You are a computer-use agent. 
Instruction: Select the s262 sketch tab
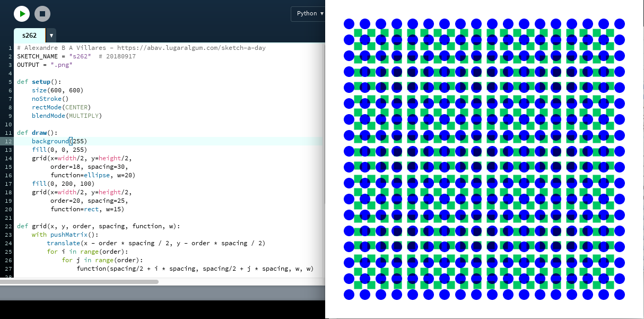(30, 36)
